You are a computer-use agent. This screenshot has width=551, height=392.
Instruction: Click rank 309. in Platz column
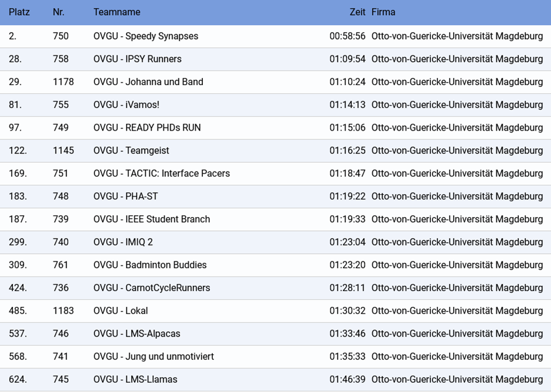click(18, 265)
